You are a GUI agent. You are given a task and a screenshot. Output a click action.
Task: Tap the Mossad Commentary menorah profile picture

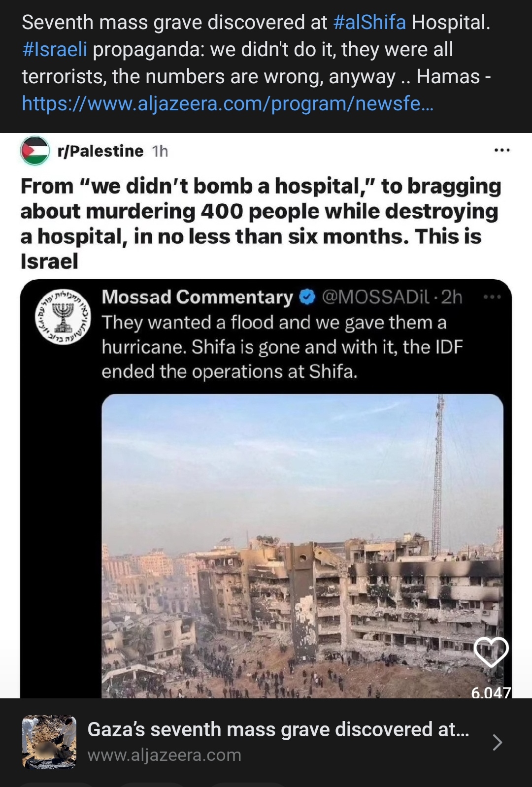62,317
